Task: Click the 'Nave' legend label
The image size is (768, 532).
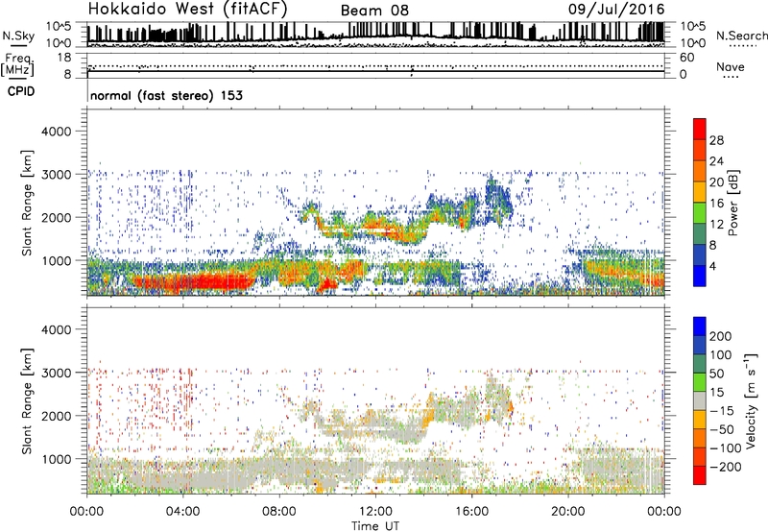Action: point(730,66)
